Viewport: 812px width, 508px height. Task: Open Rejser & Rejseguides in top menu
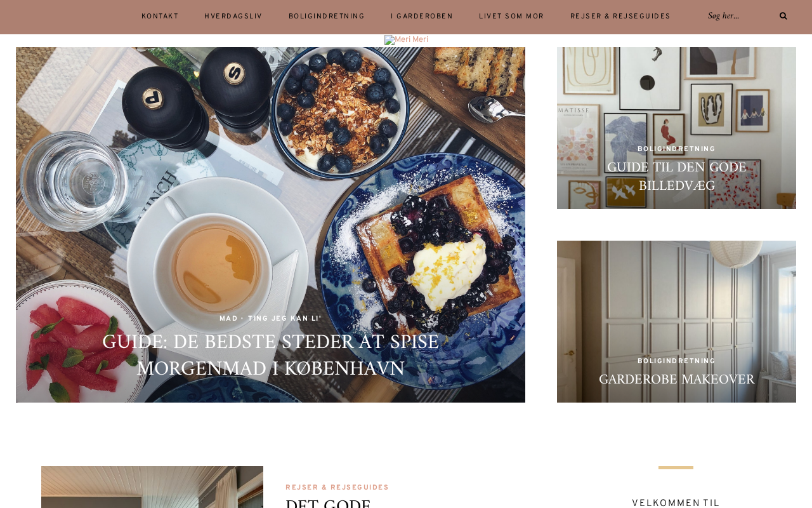click(620, 17)
